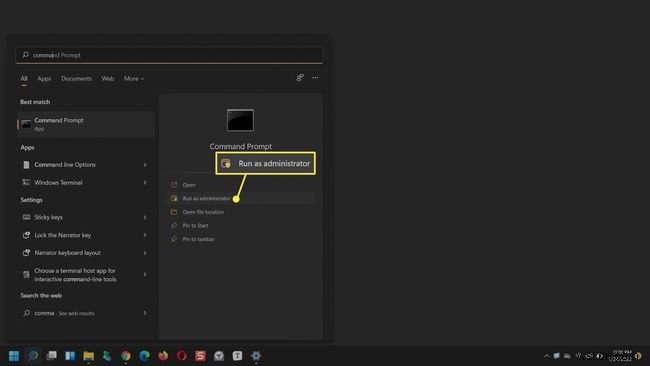This screenshot has width=650, height=366.
Task: Open OneDrive cloud icon in system tray
Action: [x=567, y=356]
